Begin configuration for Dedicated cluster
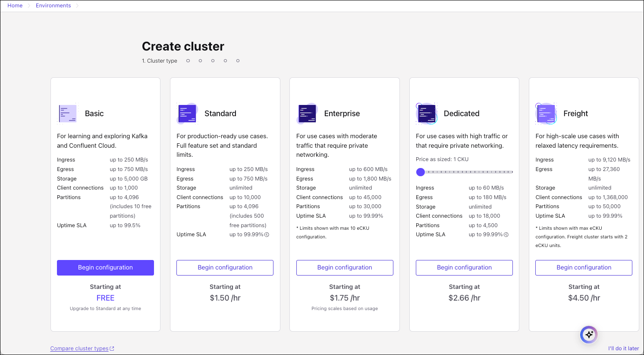 [464, 268]
